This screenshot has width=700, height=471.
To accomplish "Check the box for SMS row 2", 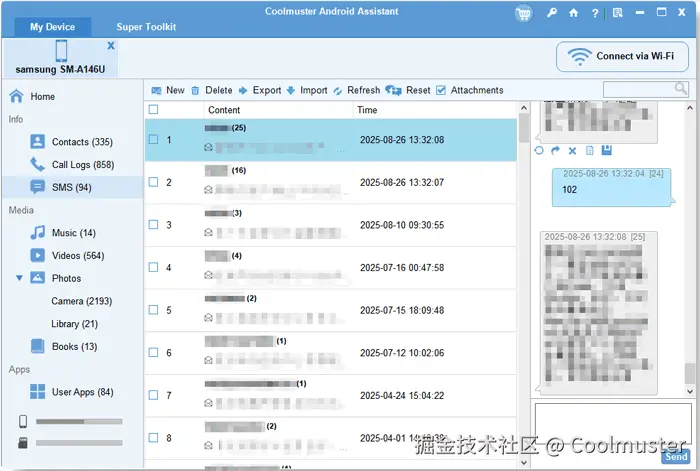I will click(153, 182).
